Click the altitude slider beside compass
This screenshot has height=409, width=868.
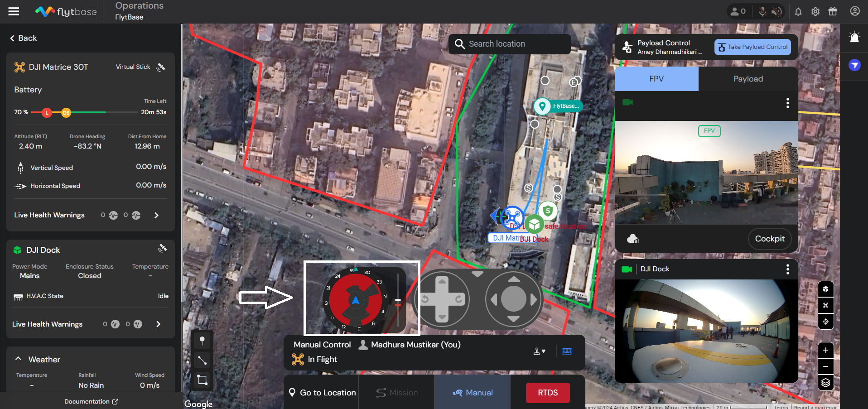point(398,301)
